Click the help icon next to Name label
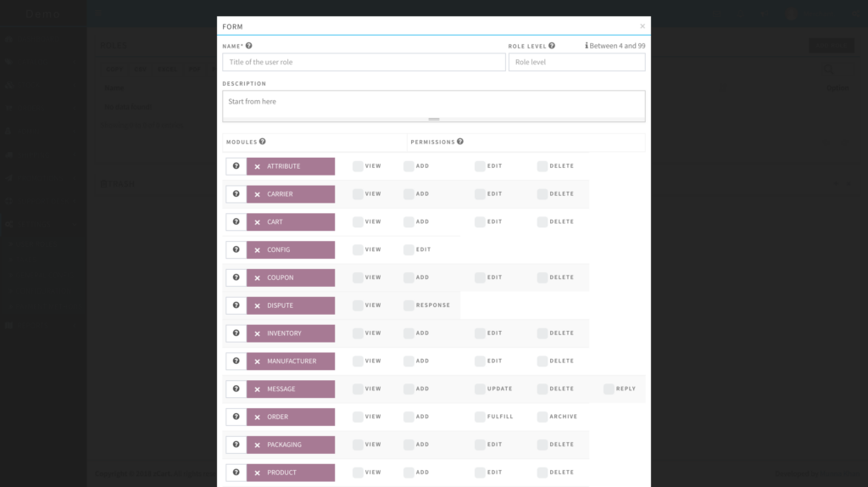 tap(248, 46)
